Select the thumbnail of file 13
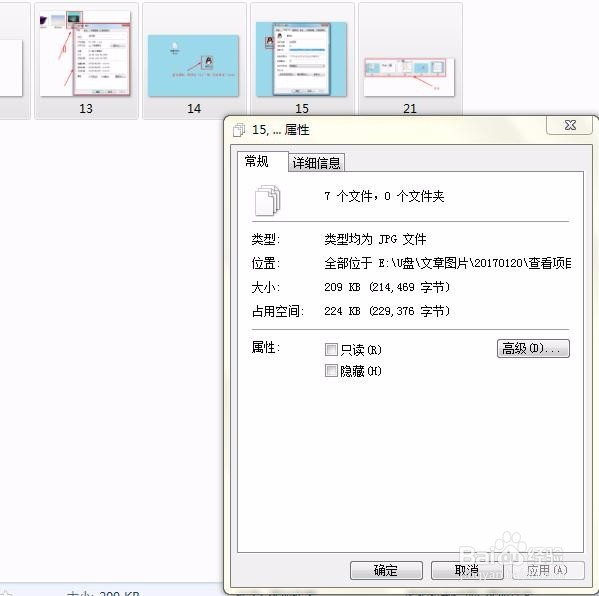 click(86, 53)
